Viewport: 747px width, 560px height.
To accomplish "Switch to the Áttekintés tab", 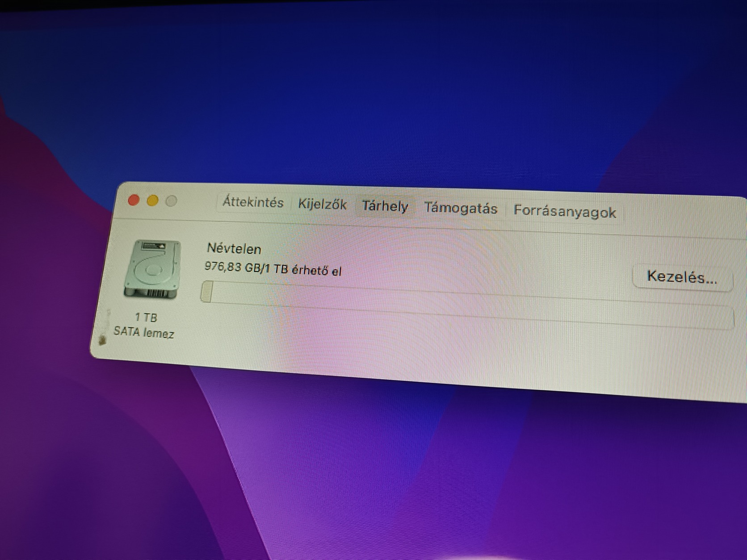I will tap(253, 202).
